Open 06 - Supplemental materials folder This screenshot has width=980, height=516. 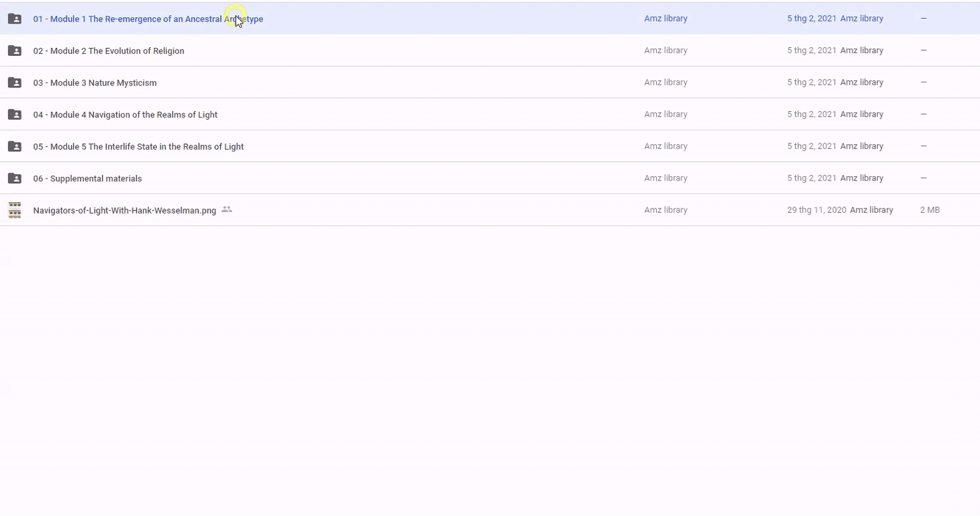coord(87,178)
